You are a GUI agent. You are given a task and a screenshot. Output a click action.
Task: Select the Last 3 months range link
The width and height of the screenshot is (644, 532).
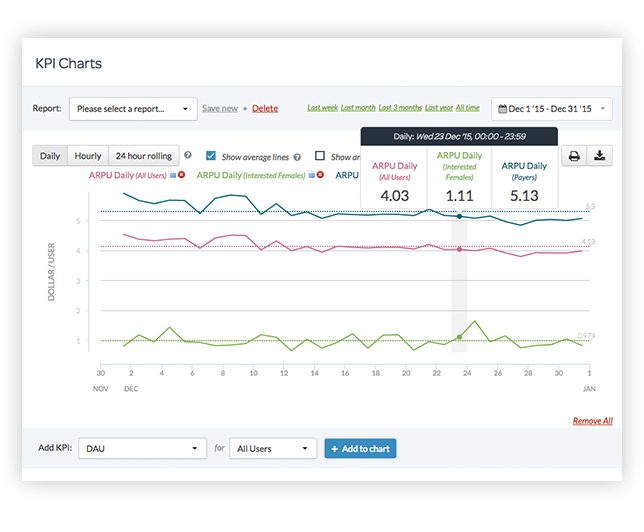399,108
